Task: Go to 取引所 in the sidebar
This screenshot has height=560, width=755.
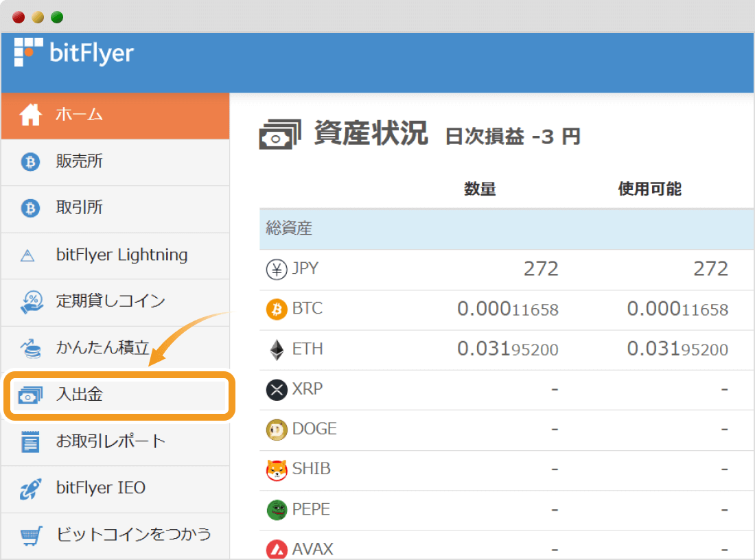Action: pos(115,209)
